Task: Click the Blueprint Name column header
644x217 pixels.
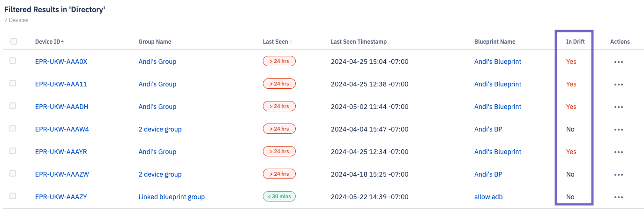Action: click(x=494, y=42)
